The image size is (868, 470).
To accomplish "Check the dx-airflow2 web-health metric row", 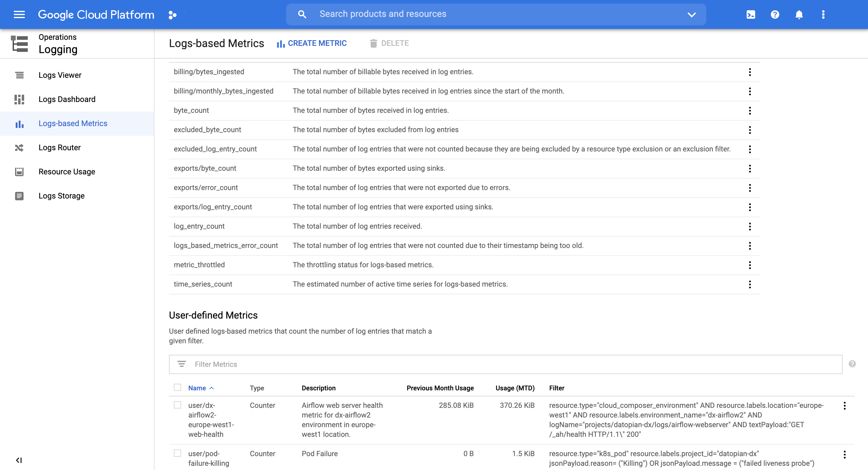I will pyautogui.click(x=177, y=405).
